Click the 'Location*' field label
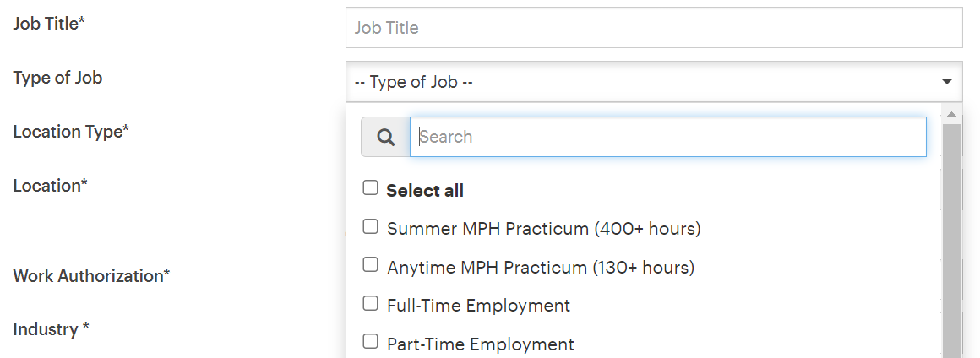The height and width of the screenshot is (358, 980). point(50,186)
